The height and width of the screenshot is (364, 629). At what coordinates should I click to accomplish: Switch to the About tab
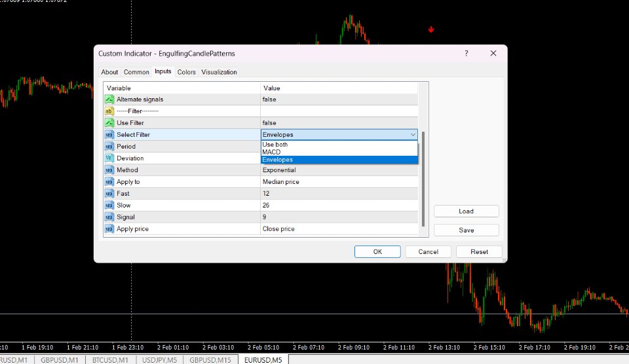[x=109, y=72]
